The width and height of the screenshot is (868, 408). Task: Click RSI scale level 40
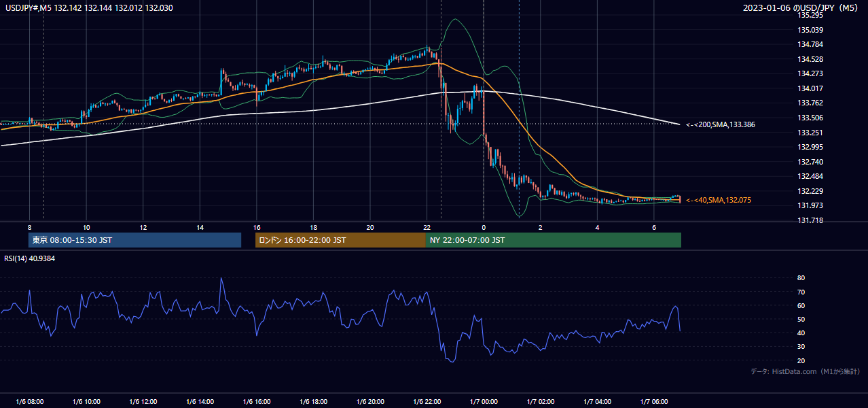coord(801,333)
